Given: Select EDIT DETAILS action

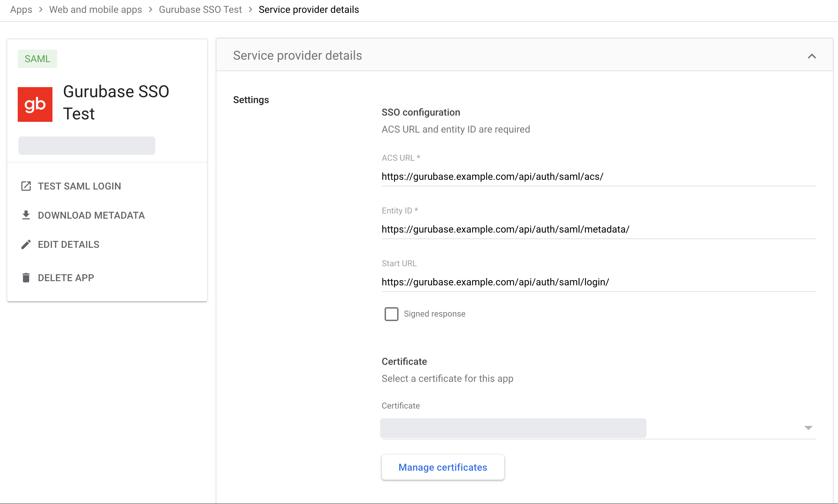Looking at the screenshot, I should tap(68, 244).
